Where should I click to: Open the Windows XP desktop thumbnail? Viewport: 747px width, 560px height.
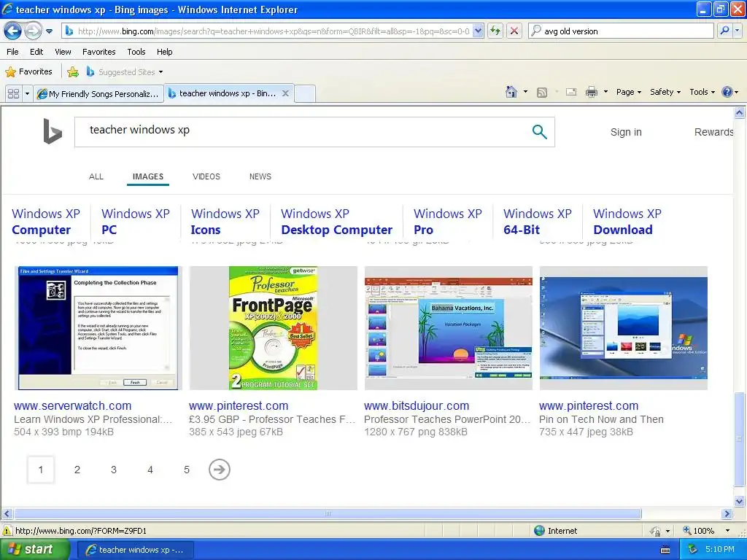click(623, 328)
